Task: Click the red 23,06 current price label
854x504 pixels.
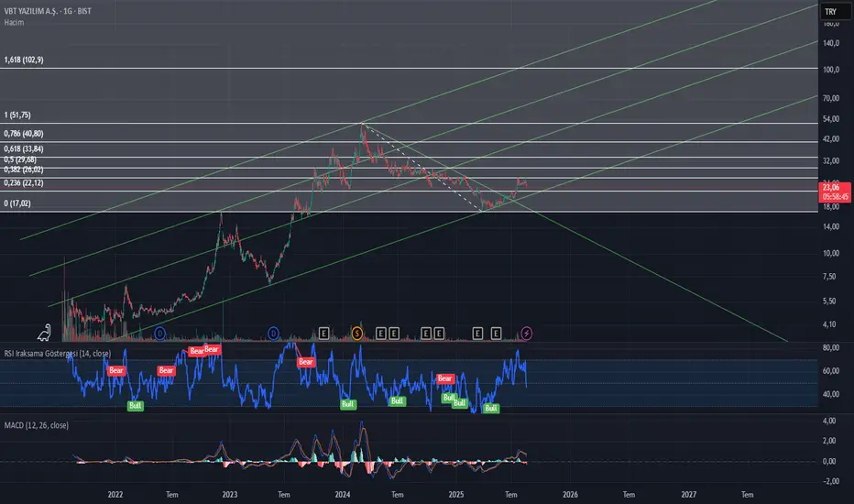Action: [835, 192]
